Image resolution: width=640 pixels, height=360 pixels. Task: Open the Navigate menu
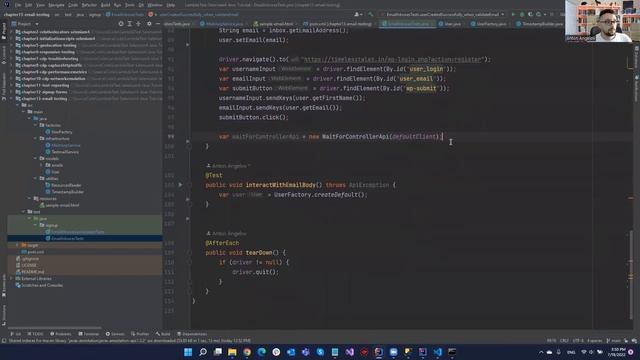pos(56,5)
